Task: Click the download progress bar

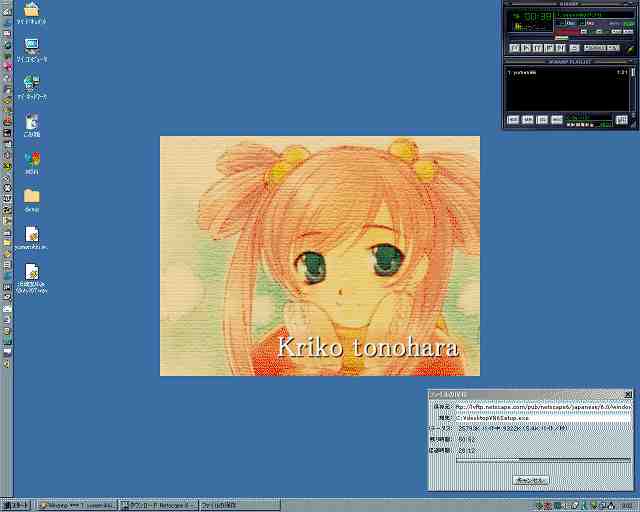Action: [543, 461]
